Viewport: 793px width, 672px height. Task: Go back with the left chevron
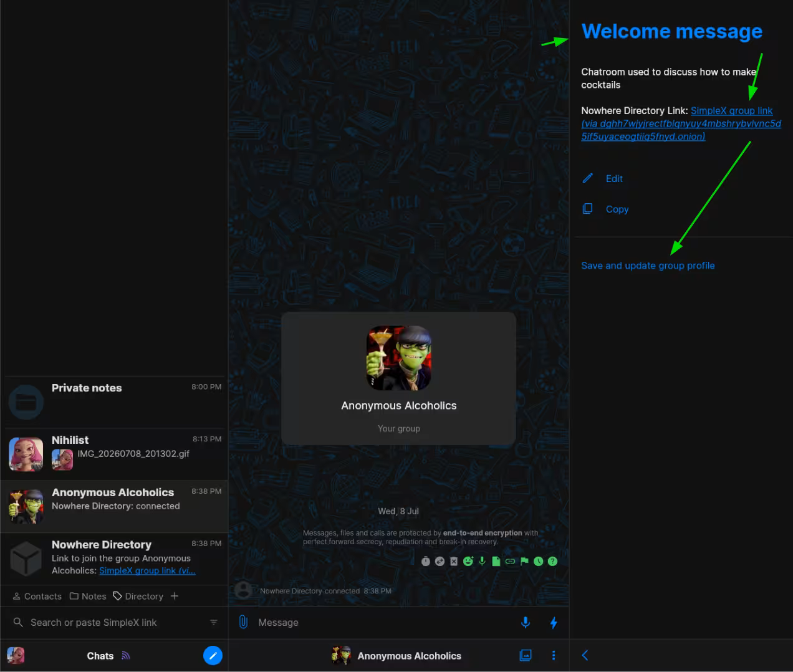click(x=585, y=655)
